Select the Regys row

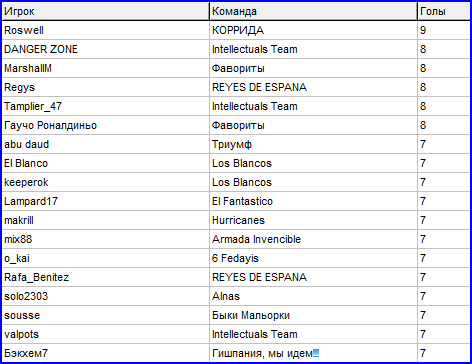click(x=236, y=87)
